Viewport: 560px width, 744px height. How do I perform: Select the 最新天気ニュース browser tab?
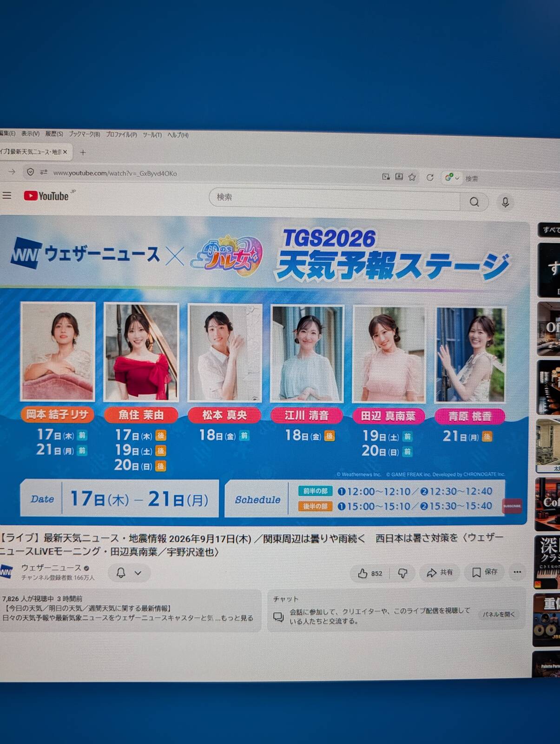33,152
